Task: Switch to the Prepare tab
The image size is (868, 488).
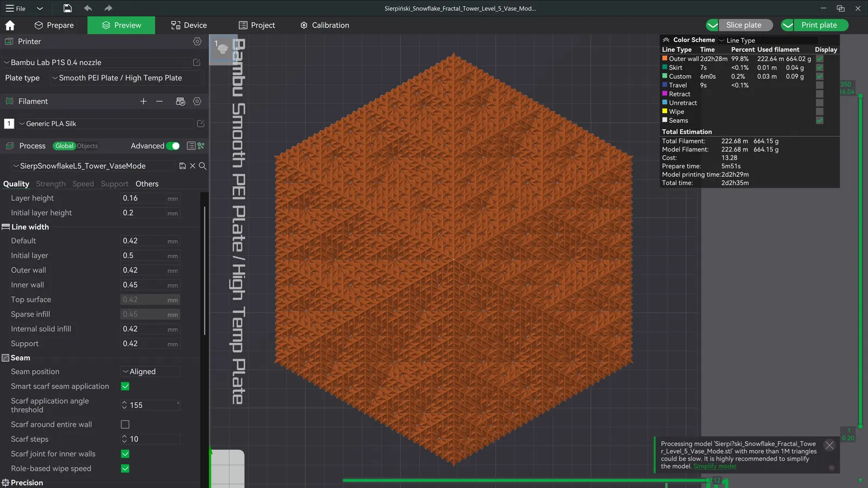Action: [x=54, y=25]
